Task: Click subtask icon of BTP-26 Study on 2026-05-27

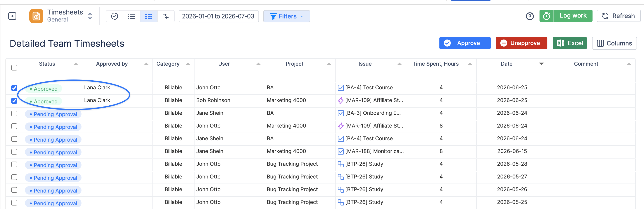Action: (340, 177)
